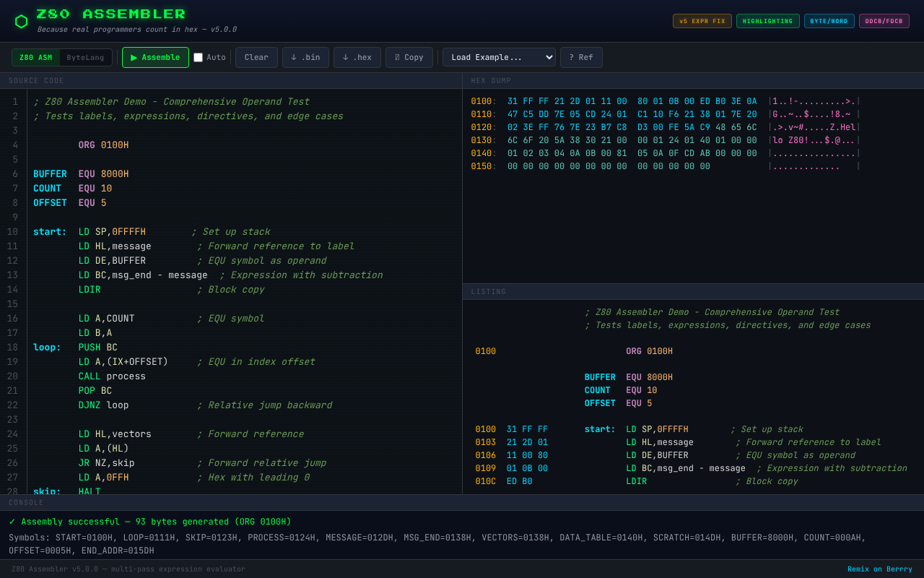The width and height of the screenshot is (924, 578).
Task: Select the Z80 ASM mode
Action: 35,58
